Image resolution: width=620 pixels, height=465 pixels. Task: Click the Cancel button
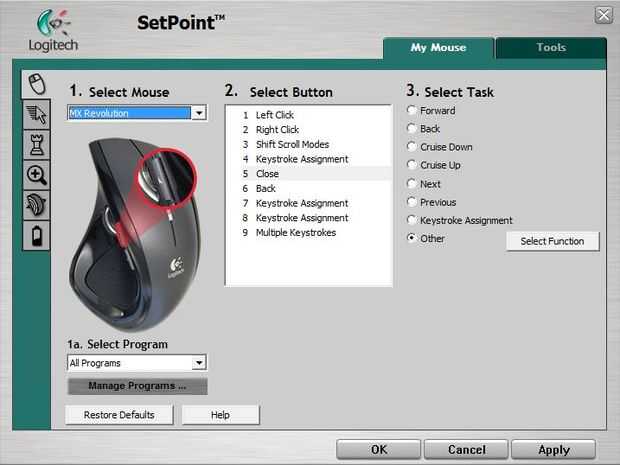[466, 450]
